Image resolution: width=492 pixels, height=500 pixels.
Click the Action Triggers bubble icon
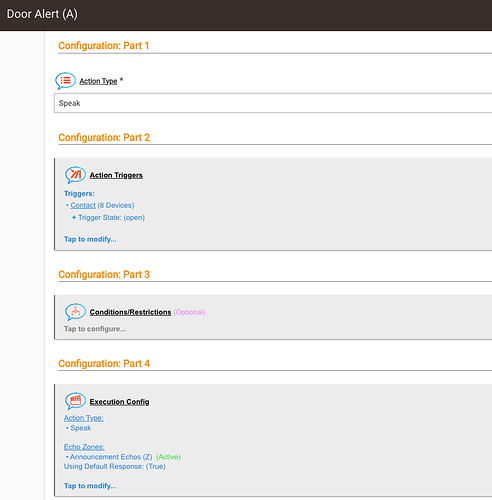point(75,175)
